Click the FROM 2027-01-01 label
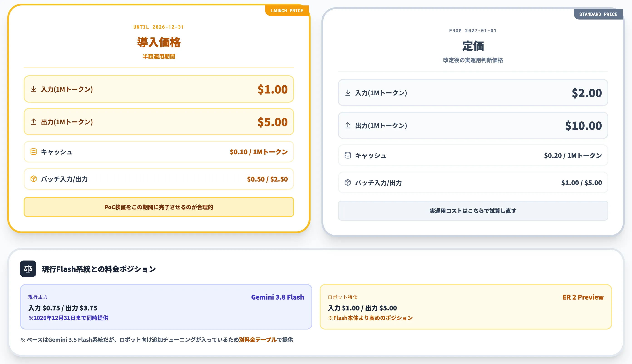The image size is (632, 364). (473, 30)
